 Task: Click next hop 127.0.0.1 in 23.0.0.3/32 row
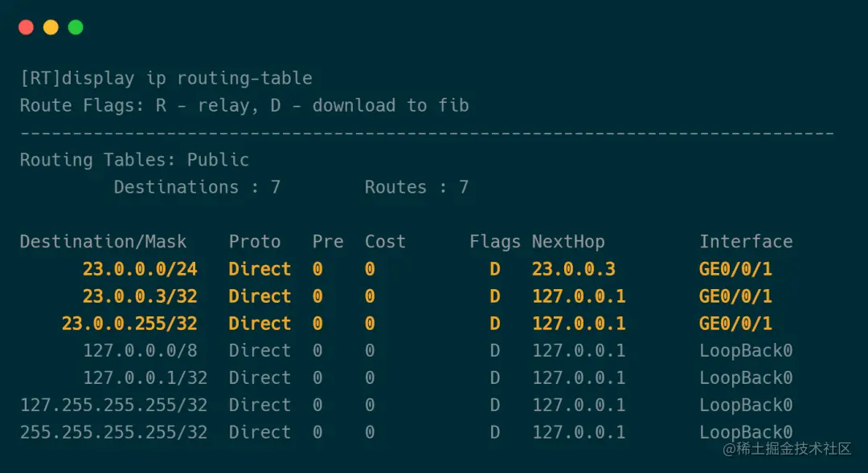click(579, 296)
